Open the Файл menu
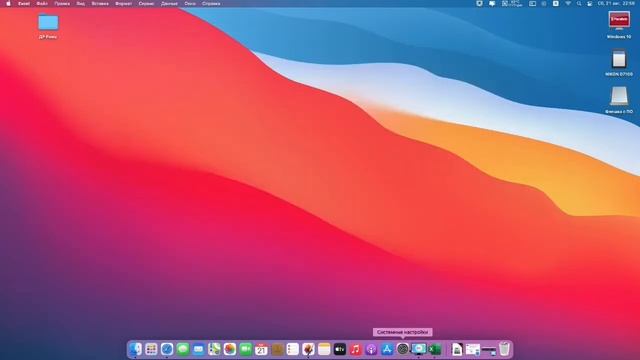The height and width of the screenshot is (360, 640). pos(42,4)
